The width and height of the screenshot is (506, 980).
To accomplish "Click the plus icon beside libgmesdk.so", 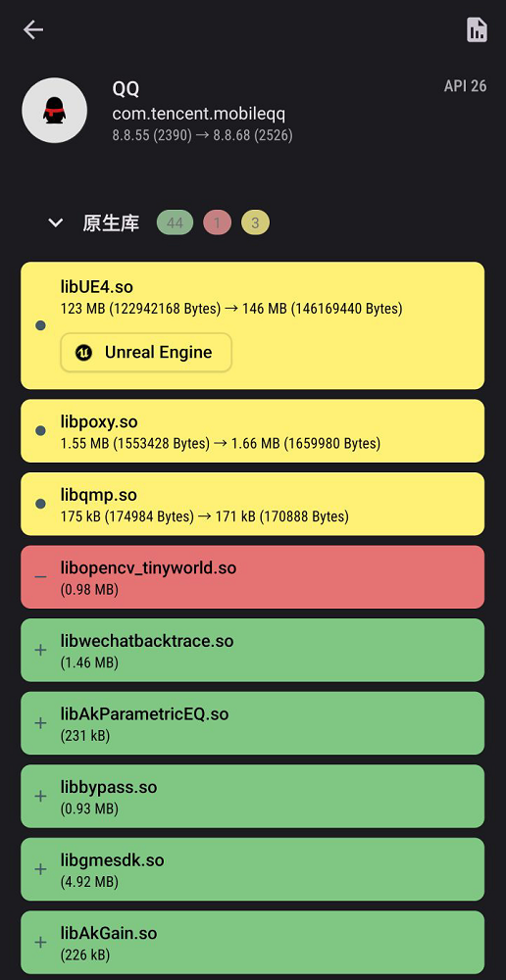I will [40, 868].
